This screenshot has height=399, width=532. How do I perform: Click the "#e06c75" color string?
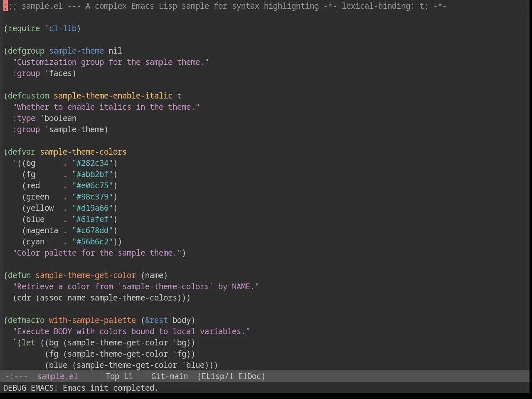[93, 185]
